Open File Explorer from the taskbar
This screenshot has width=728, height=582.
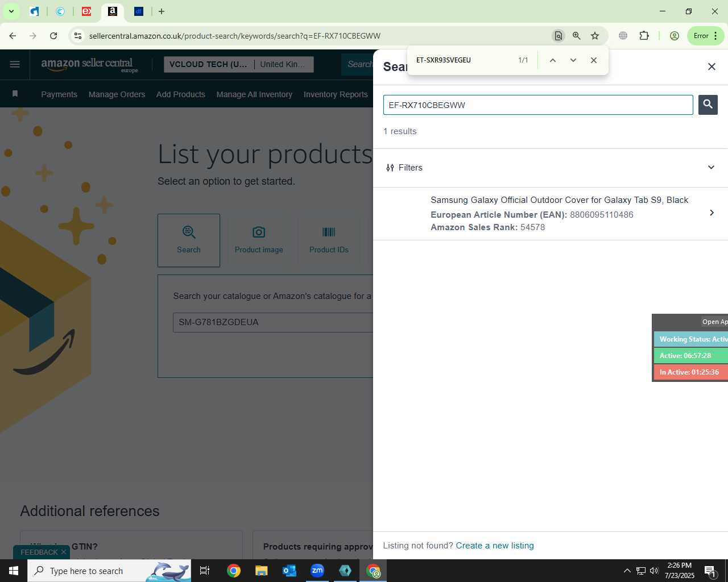tap(261, 571)
